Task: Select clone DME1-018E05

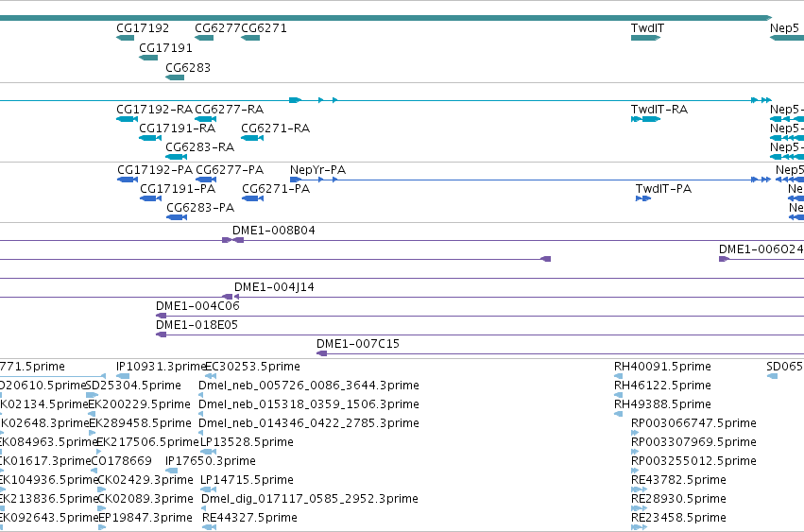Action: click(197, 325)
